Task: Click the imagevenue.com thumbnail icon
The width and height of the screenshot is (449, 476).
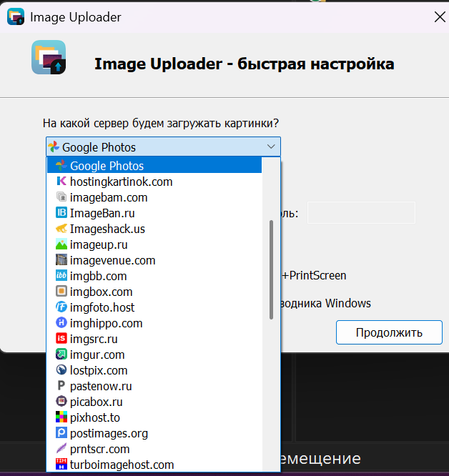Action: [61, 260]
